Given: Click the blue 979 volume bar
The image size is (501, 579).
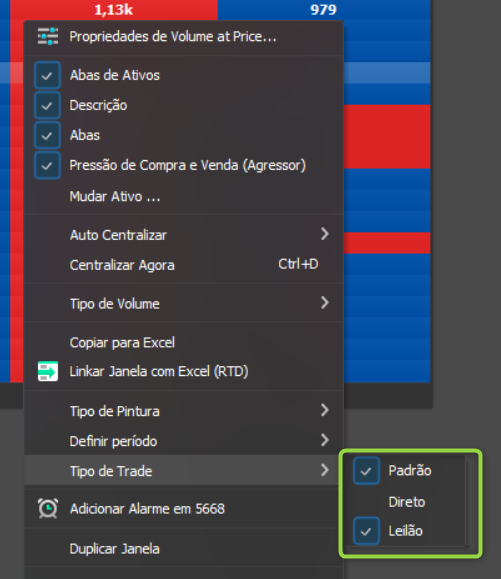Looking at the screenshot, I should tap(324, 10).
